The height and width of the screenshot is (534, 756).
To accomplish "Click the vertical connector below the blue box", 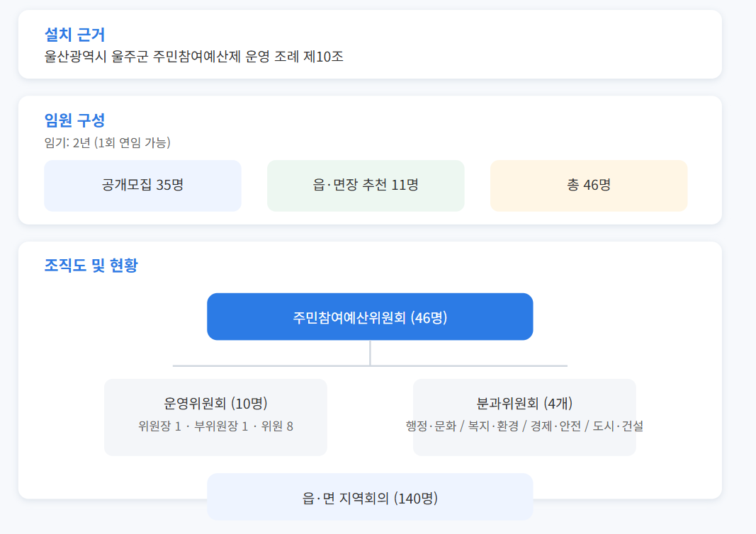I will pos(370,353).
